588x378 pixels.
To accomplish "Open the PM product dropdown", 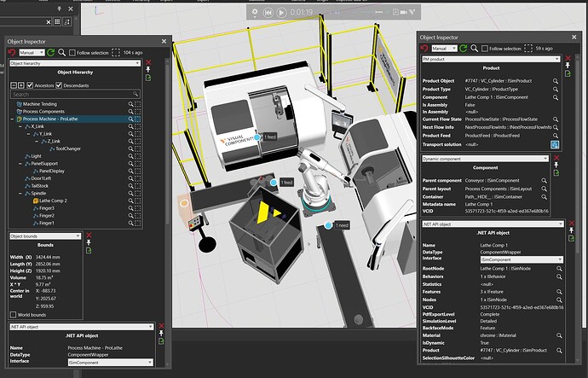I will (490, 60).
